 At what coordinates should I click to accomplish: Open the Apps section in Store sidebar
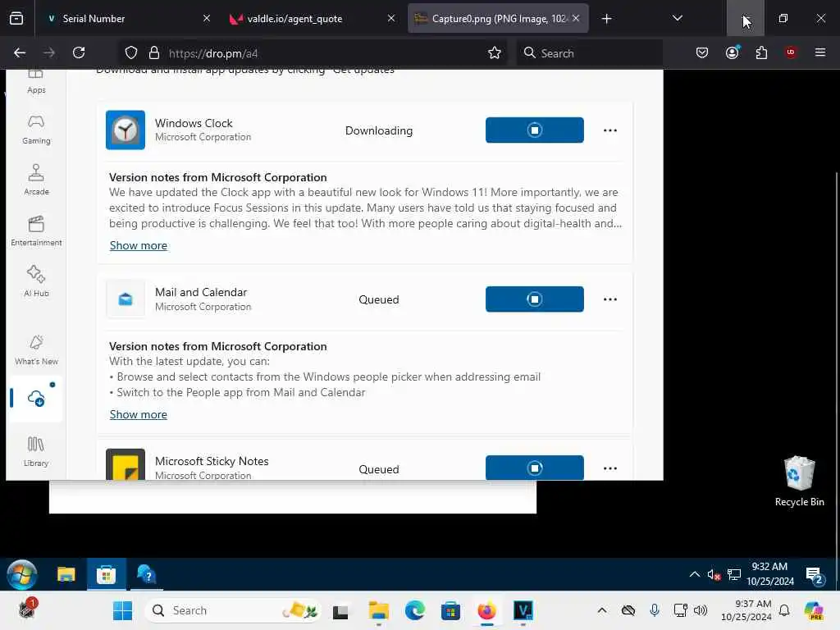(36, 83)
